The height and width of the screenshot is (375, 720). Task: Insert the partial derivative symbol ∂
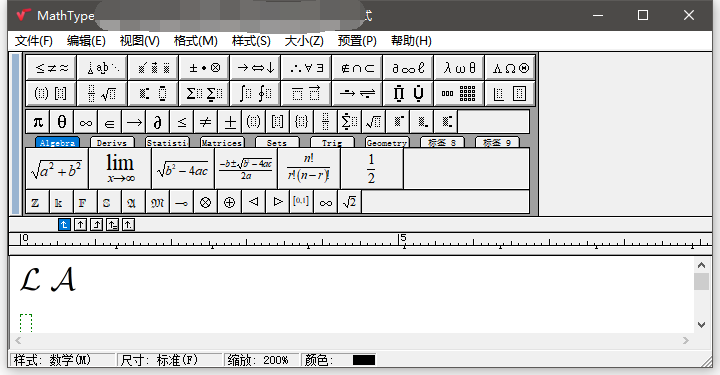point(158,122)
